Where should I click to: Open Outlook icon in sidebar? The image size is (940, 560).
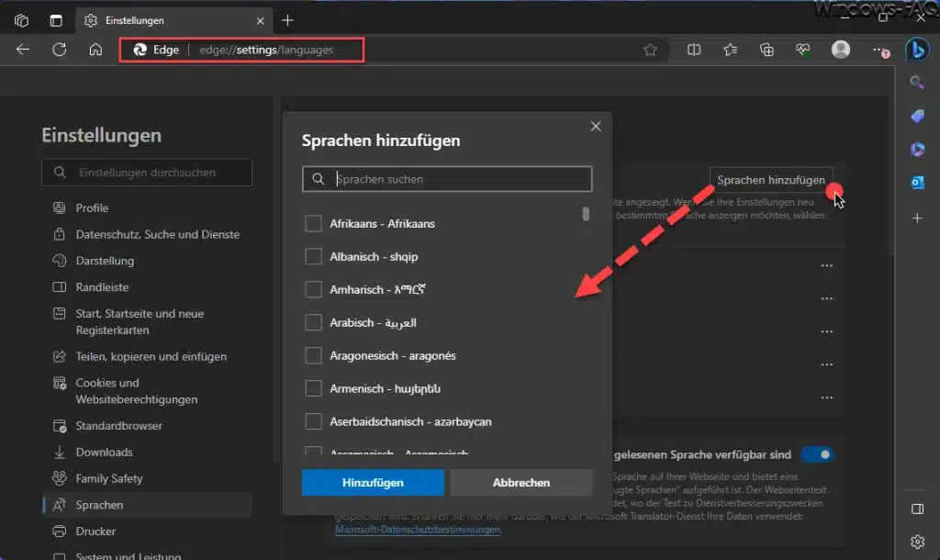tap(917, 182)
